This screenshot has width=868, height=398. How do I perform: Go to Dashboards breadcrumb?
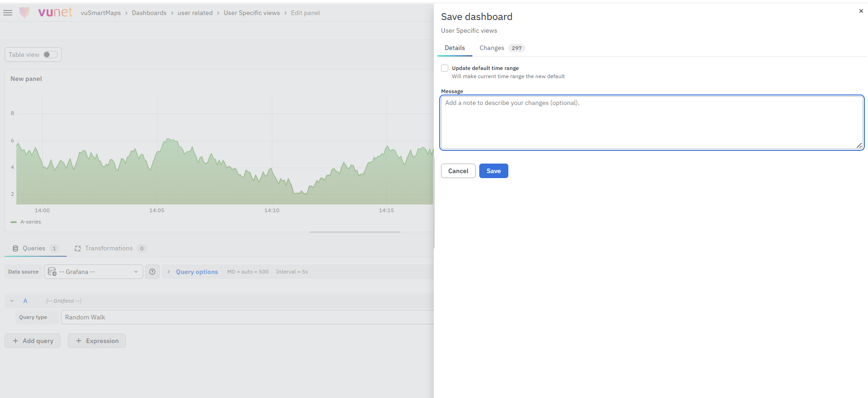click(x=149, y=13)
